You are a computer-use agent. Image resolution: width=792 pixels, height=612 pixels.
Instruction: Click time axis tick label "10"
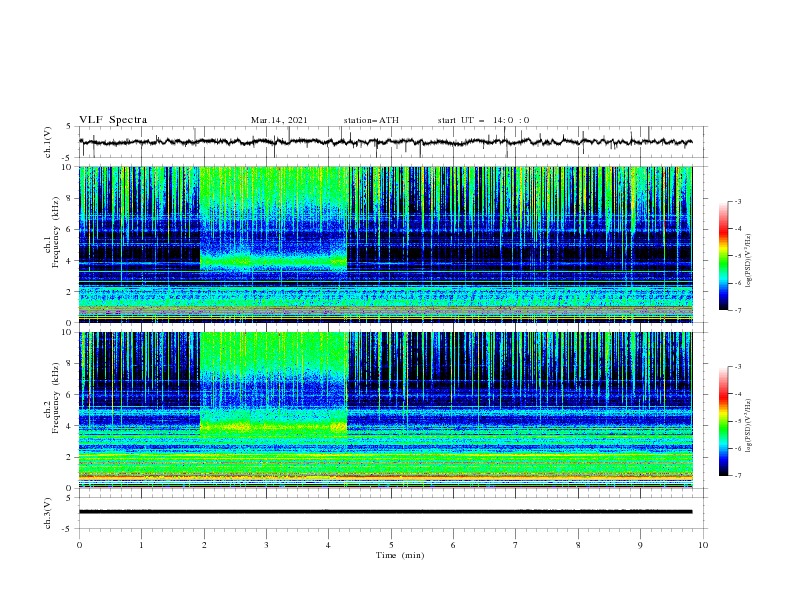[703, 545]
